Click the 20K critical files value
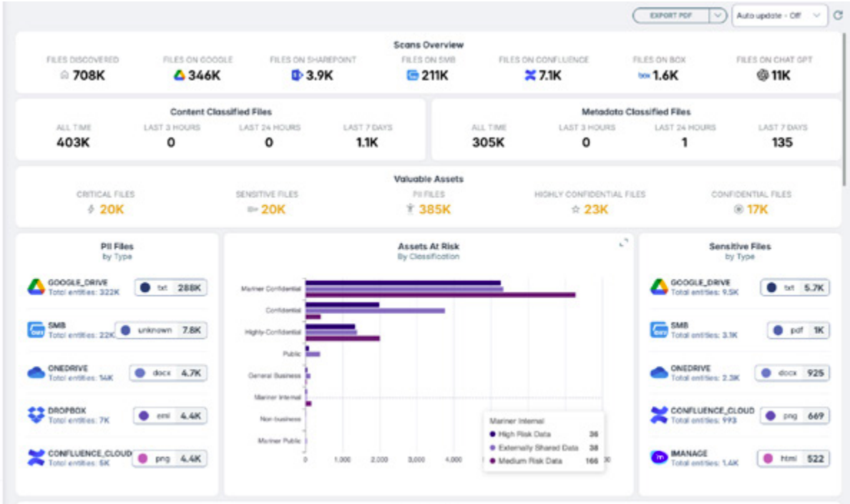Viewport: 850px width, 504px height. click(x=112, y=209)
